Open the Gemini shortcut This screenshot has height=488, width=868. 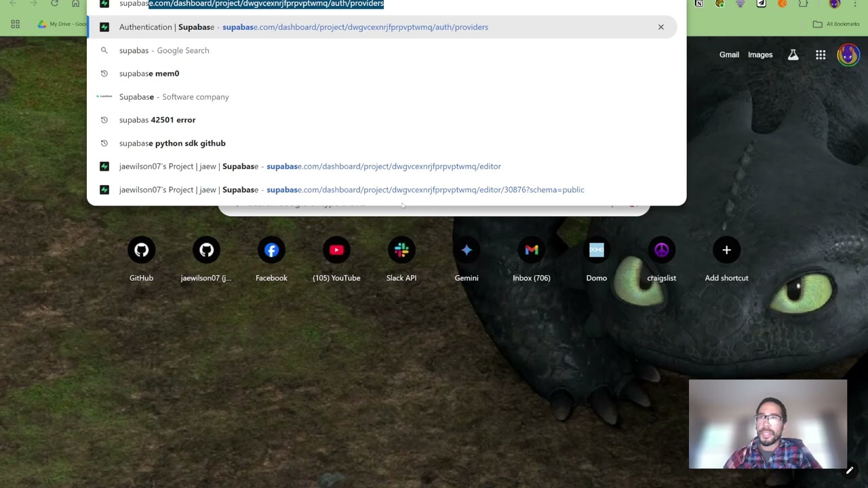[x=467, y=251]
